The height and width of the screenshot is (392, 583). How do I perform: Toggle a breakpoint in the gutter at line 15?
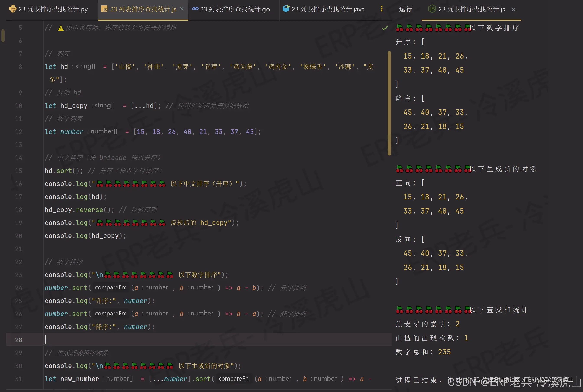pos(34,171)
